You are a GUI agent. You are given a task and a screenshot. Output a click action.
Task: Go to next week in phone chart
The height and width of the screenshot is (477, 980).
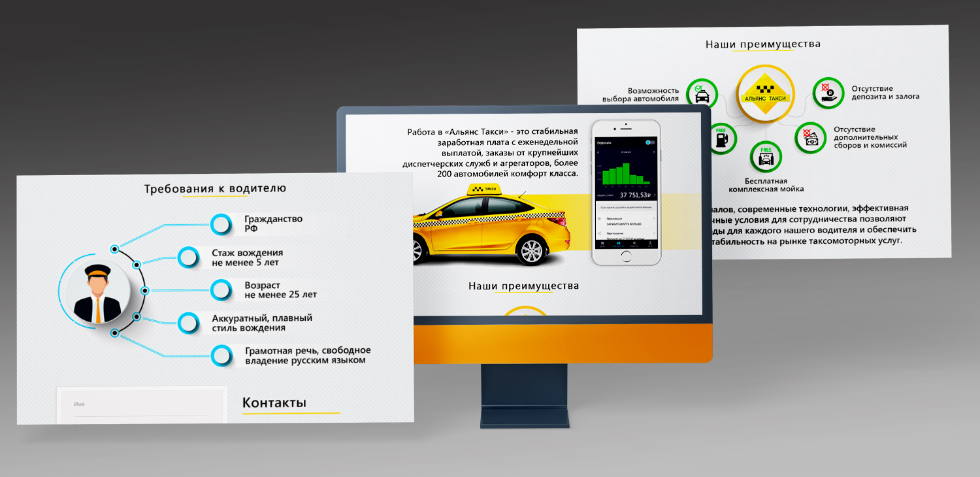(x=653, y=153)
